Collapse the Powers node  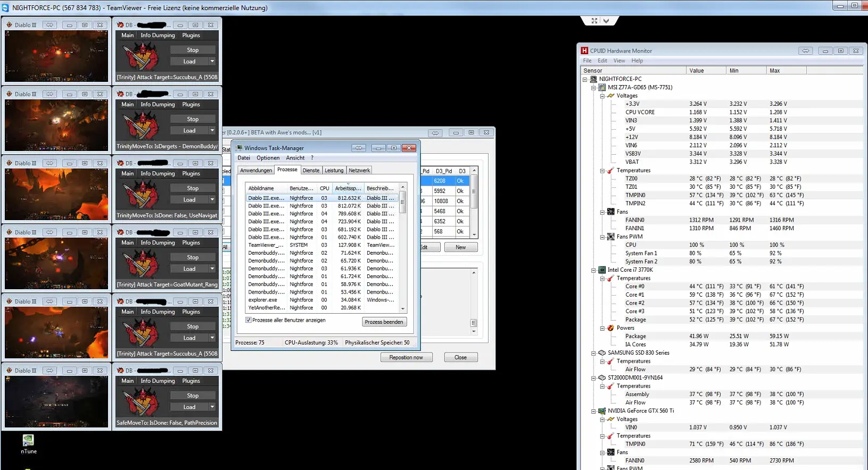602,328
